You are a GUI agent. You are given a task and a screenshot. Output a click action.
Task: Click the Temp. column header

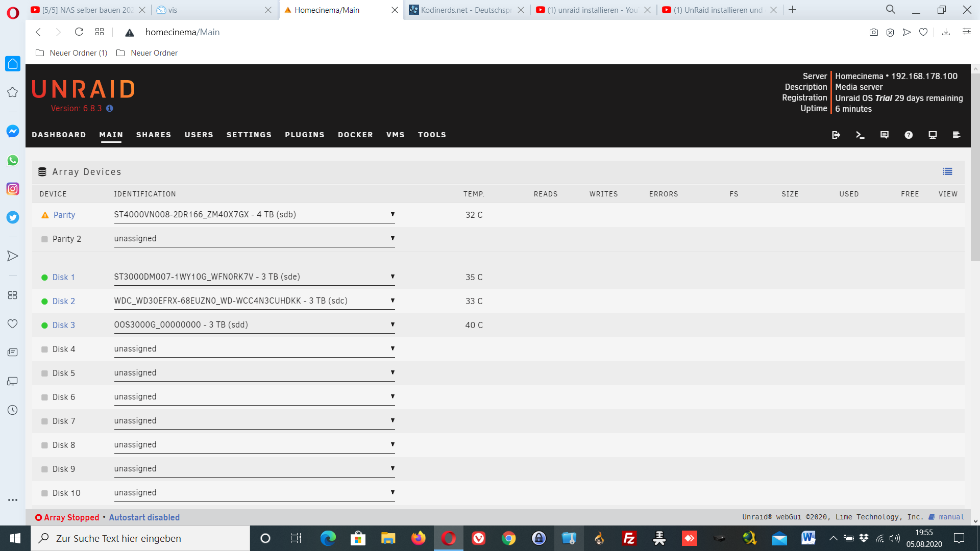point(474,194)
